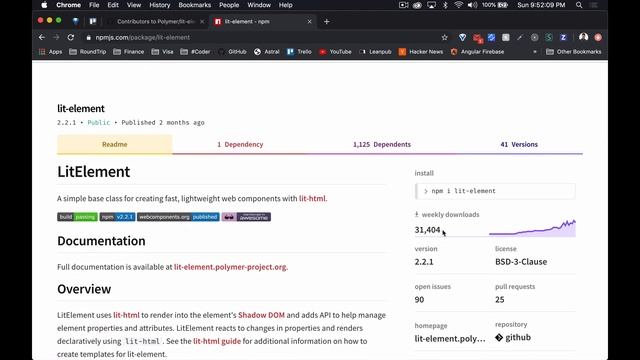Open the Apps bookmarks shortcut
This screenshot has width=640, height=360.
[51, 52]
